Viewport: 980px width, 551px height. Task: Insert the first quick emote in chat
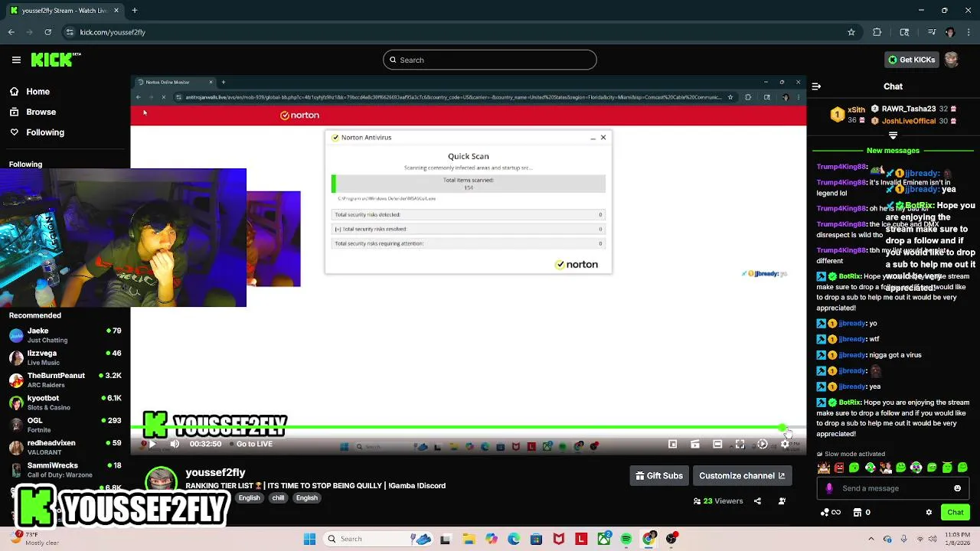click(x=824, y=468)
